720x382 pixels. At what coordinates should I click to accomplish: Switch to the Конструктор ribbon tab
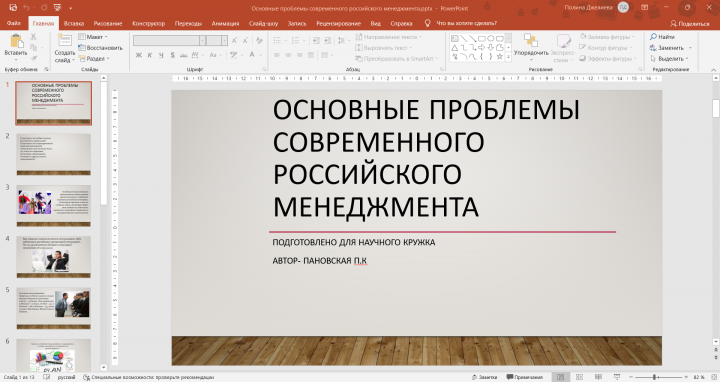(148, 23)
